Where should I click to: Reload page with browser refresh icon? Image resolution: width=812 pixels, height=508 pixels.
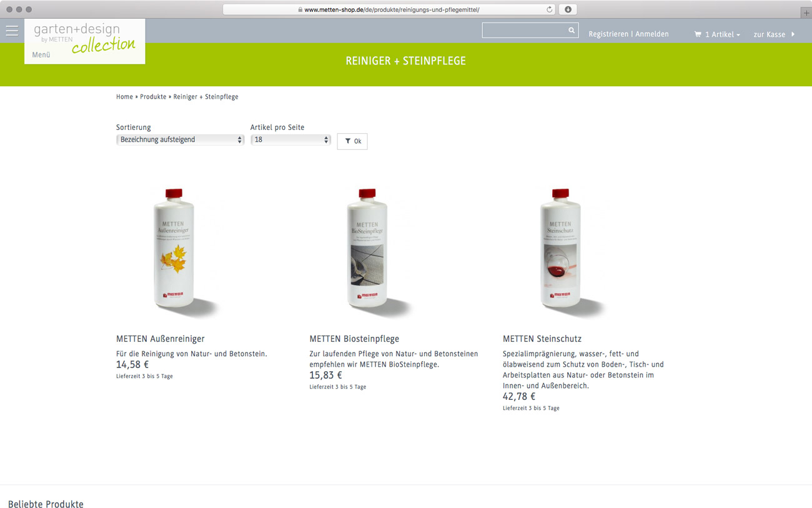550,9
